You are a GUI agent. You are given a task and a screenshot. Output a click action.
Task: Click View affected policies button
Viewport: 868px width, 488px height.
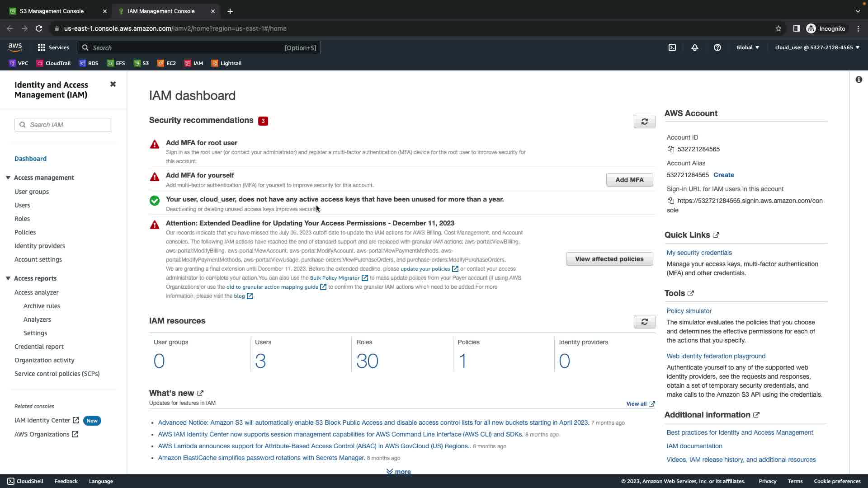(609, 259)
